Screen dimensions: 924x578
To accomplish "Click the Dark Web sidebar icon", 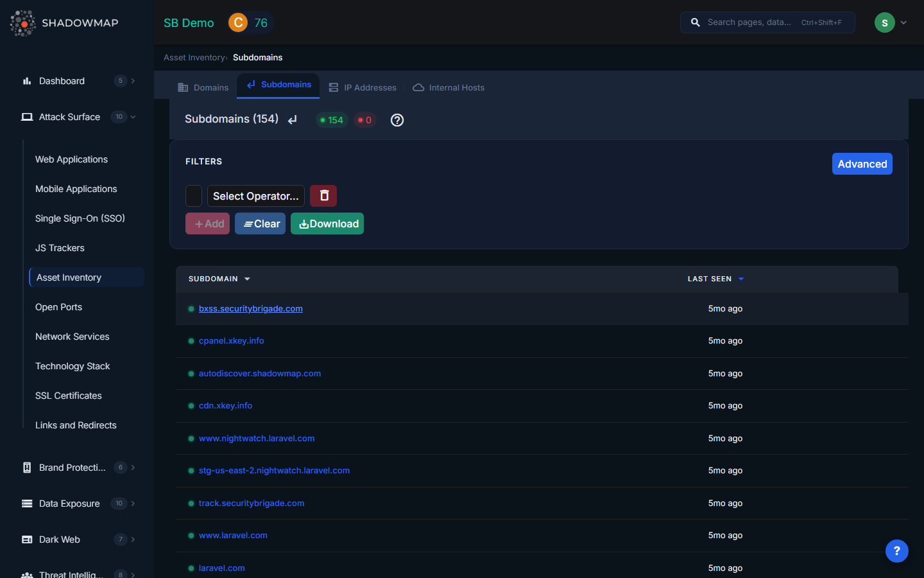I will point(27,539).
